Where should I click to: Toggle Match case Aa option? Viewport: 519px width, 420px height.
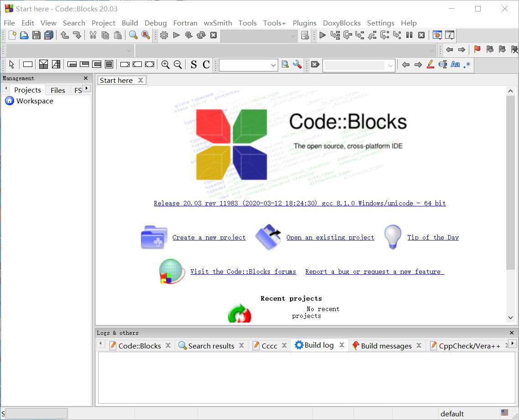[x=455, y=65]
